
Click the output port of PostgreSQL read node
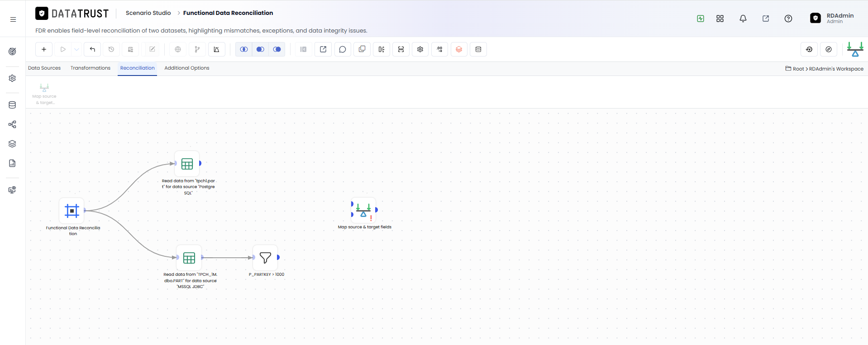[x=200, y=163]
